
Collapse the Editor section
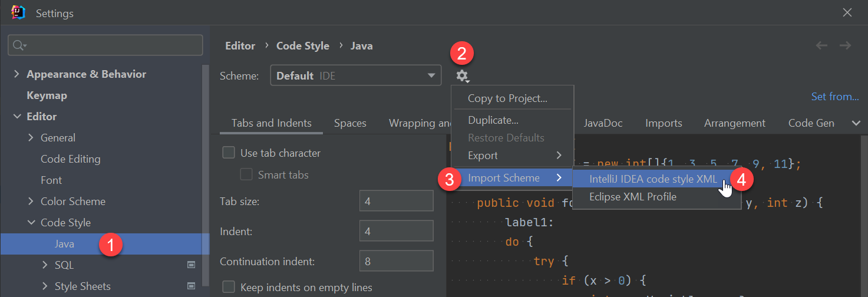point(16,117)
